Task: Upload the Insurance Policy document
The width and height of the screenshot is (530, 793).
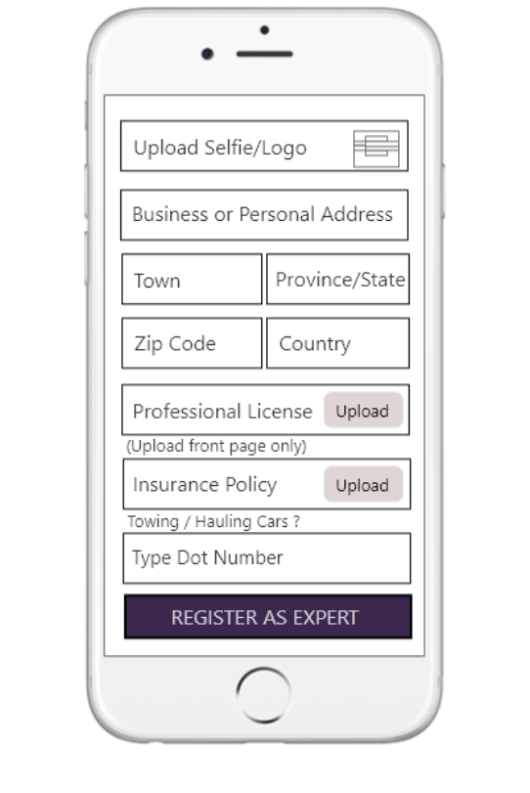Action: pos(363,484)
